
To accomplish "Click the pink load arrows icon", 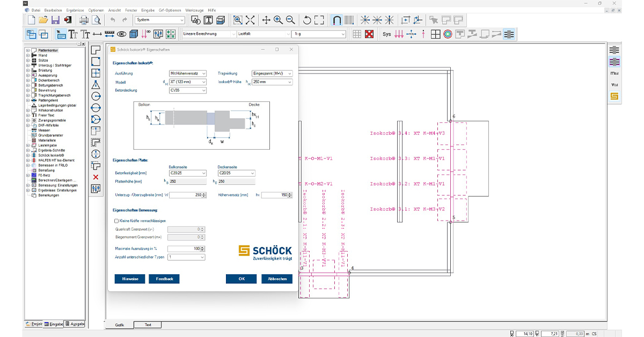I will (x=399, y=34).
